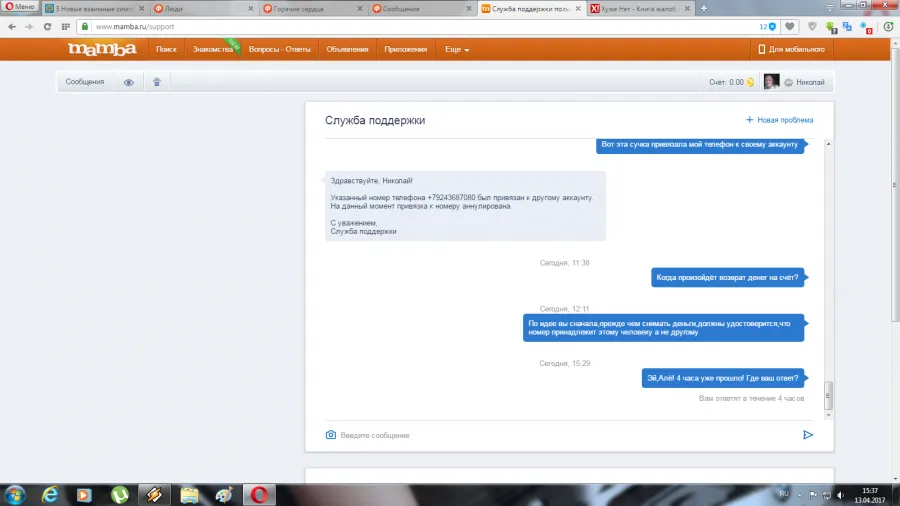Open the extension icon with red zero badge

[866, 27]
